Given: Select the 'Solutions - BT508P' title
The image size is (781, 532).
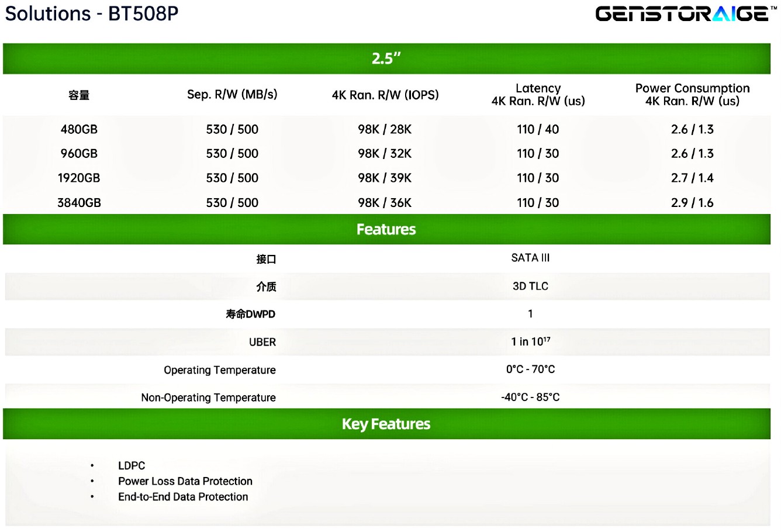Looking at the screenshot, I should click(92, 13).
